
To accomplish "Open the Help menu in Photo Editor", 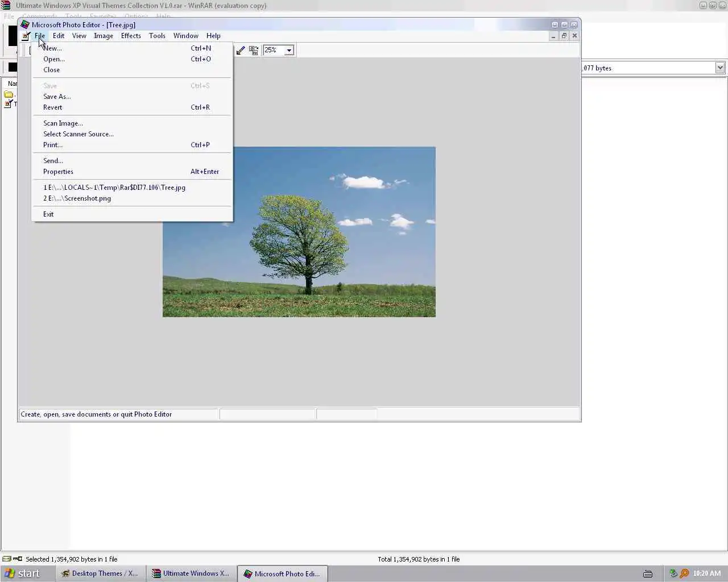I will (x=213, y=36).
